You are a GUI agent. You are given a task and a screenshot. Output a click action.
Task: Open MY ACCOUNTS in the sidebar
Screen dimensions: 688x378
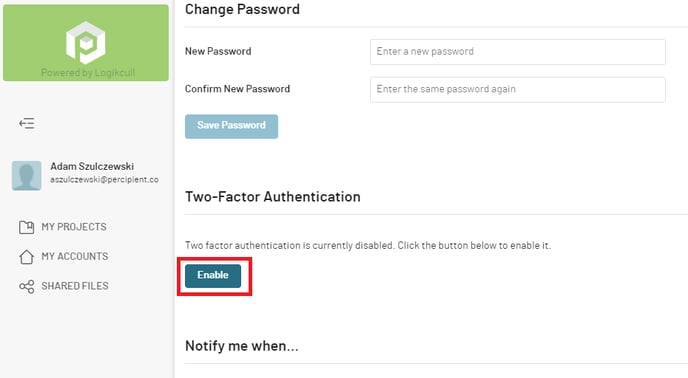pyautogui.click(x=75, y=256)
